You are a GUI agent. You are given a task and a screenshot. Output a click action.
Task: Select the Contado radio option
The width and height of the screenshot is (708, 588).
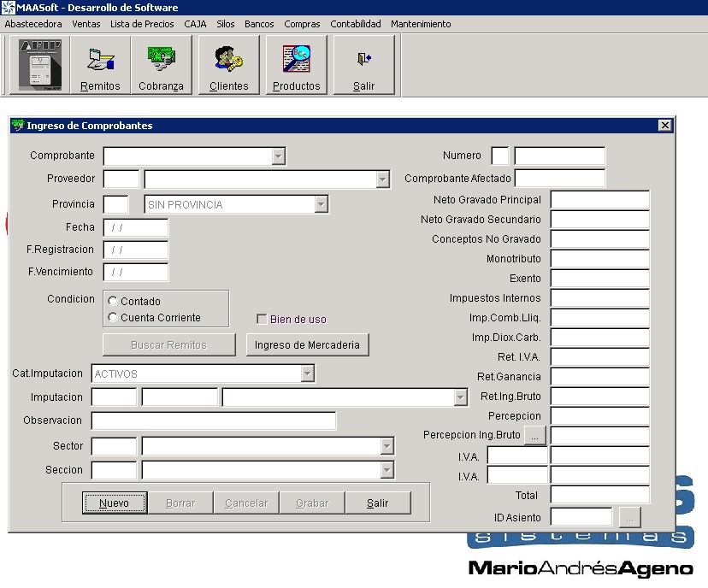pyautogui.click(x=113, y=302)
